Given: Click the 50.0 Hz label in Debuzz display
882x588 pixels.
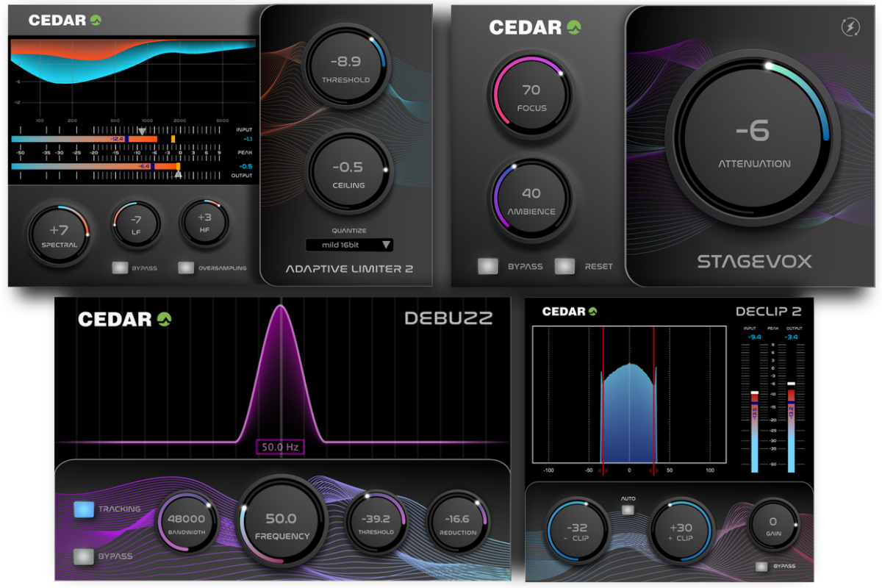Looking at the screenshot, I should click(x=280, y=446).
